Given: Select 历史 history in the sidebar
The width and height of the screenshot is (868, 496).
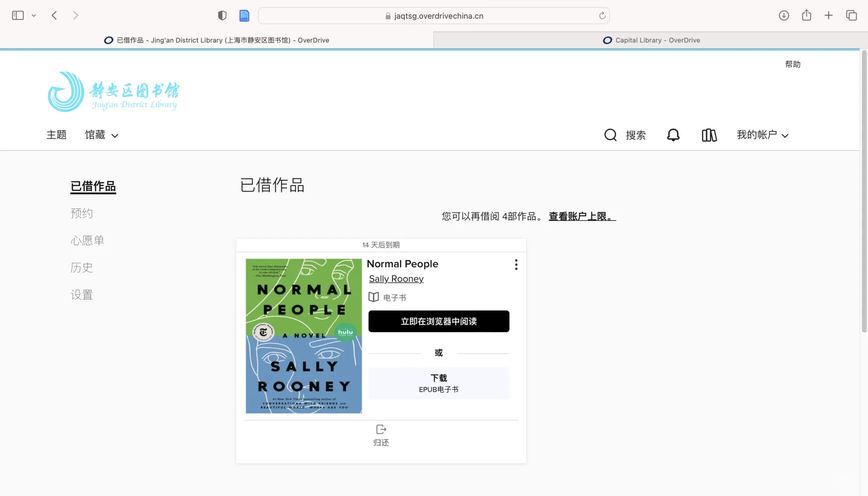Looking at the screenshot, I should (82, 267).
